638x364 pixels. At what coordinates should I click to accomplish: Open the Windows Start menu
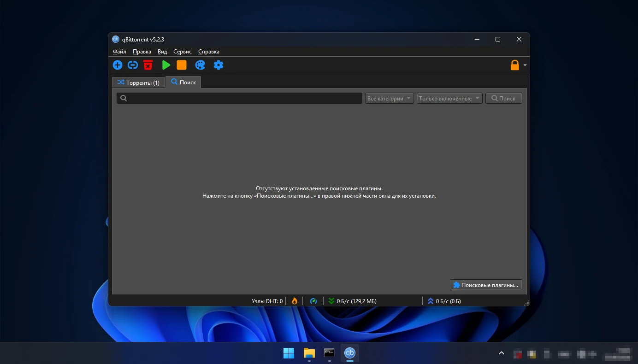(289, 353)
